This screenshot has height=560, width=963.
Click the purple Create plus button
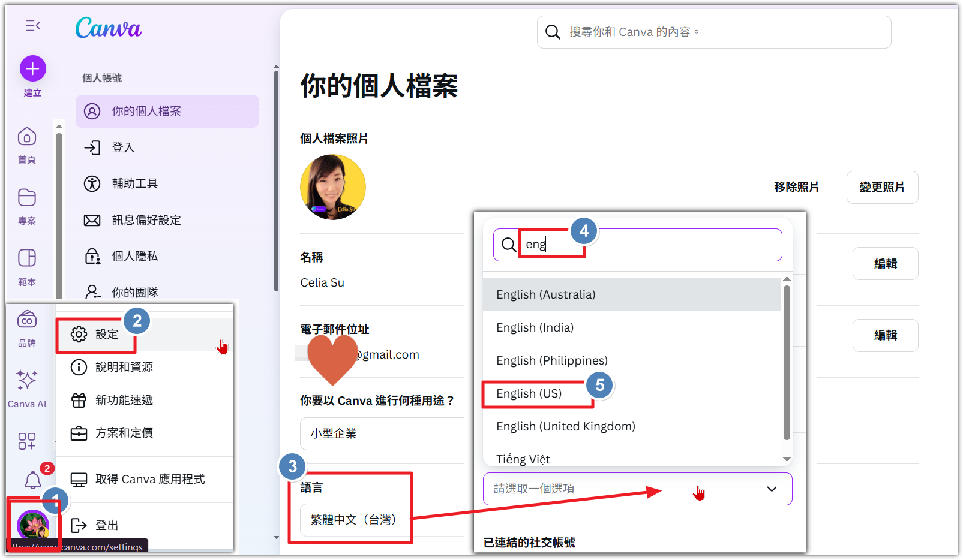coord(33,69)
